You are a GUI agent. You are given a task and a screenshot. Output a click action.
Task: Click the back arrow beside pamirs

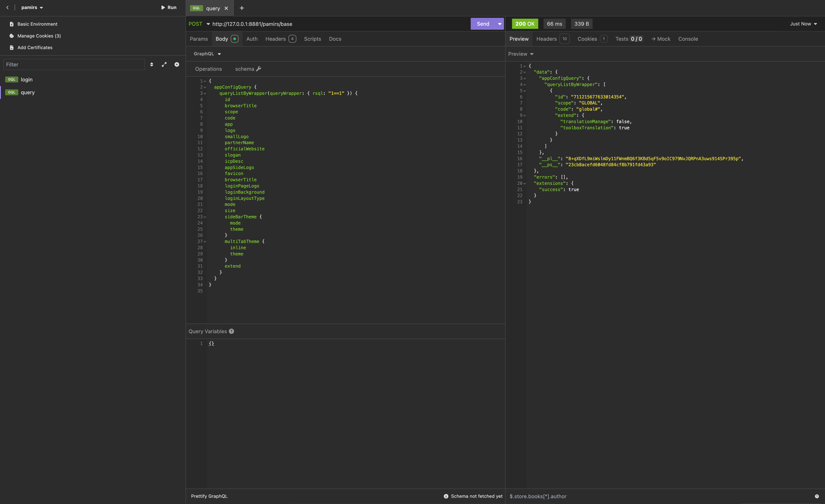click(7, 7)
